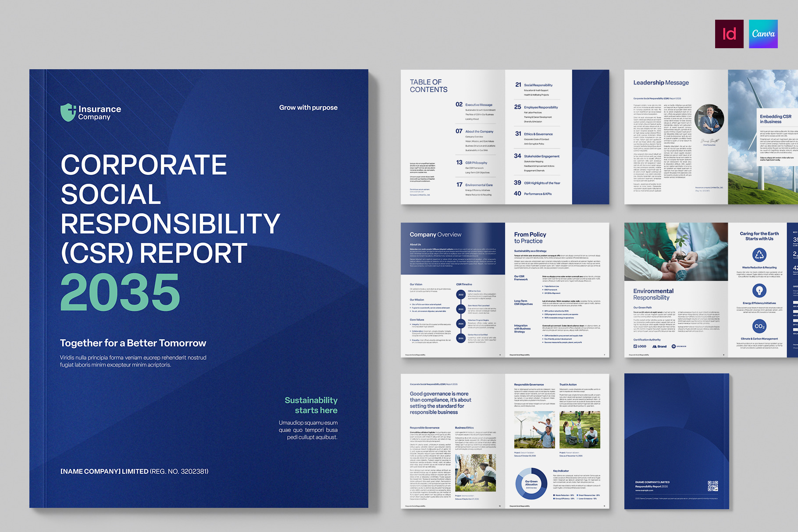This screenshot has height=532, width=798.
Task: Click the executive portrait photo
Action: click(x=709, y=119)
